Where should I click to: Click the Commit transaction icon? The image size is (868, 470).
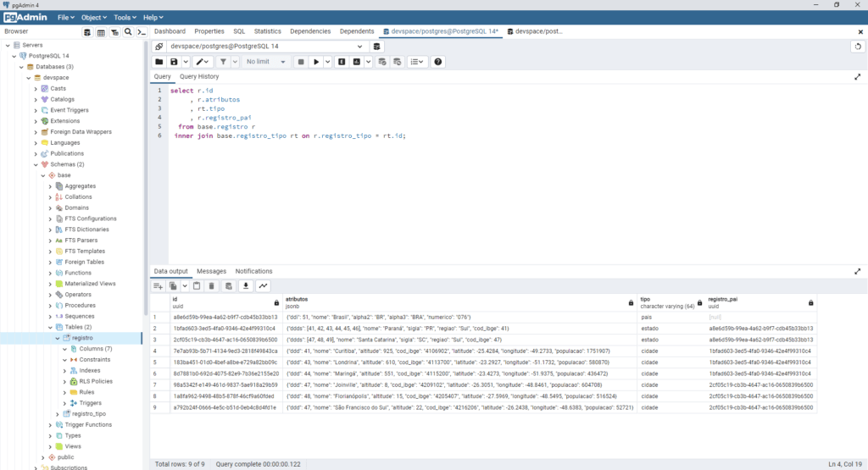(382, 62)
